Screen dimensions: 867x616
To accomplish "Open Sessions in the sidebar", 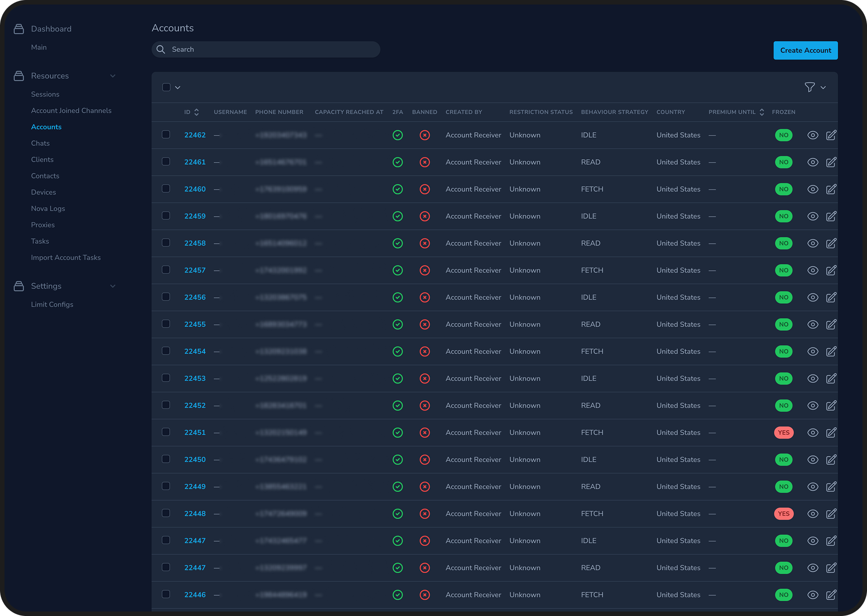I will 45,94.
